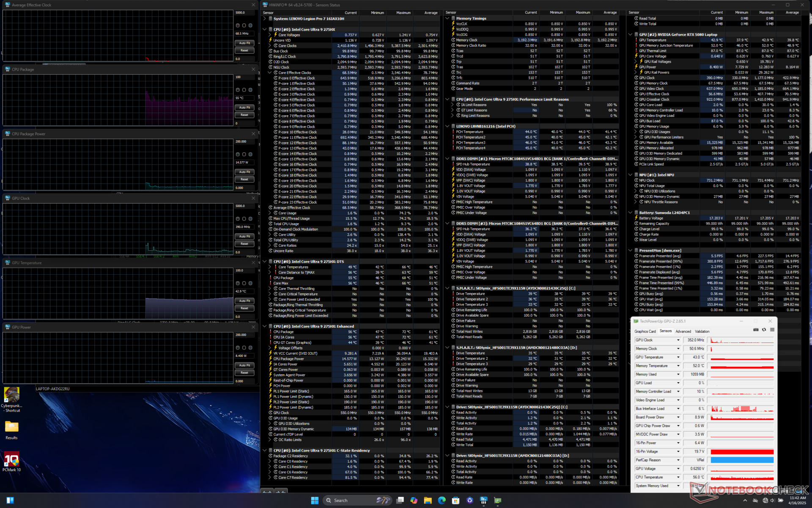This screenshot has height=508, width=812.
Task: Open File Explorer from the taskbar
Action: click(428, 500)
